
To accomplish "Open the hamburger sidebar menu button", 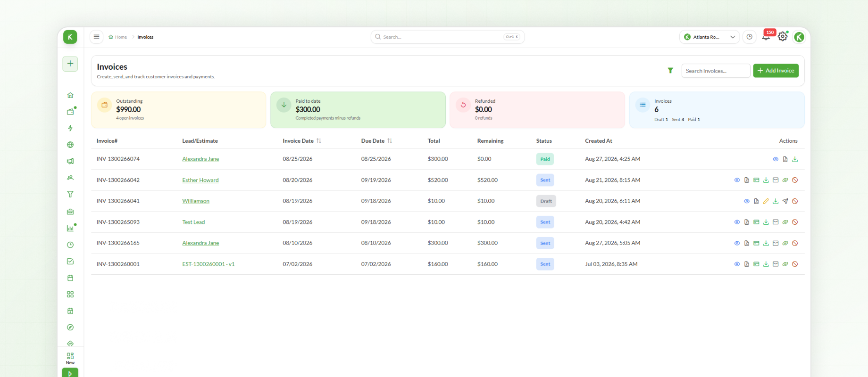I will point(96,37).
